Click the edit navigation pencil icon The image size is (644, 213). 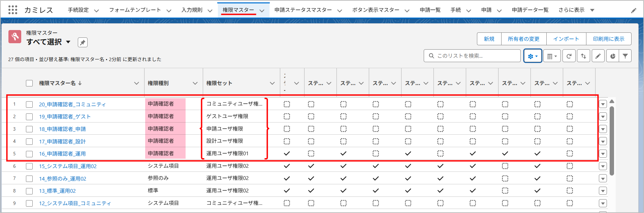(x=634, y=10)
